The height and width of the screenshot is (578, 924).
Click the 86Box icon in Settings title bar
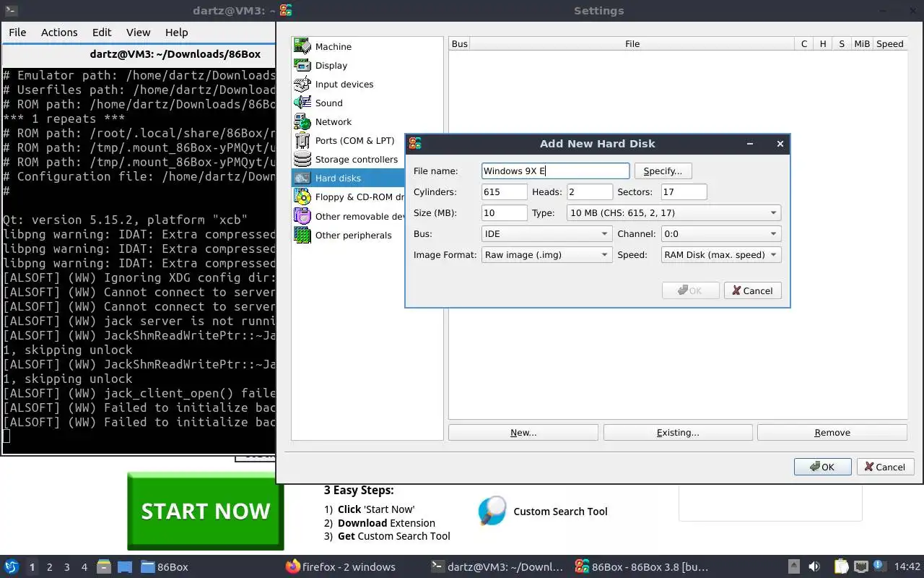(286, 10)
